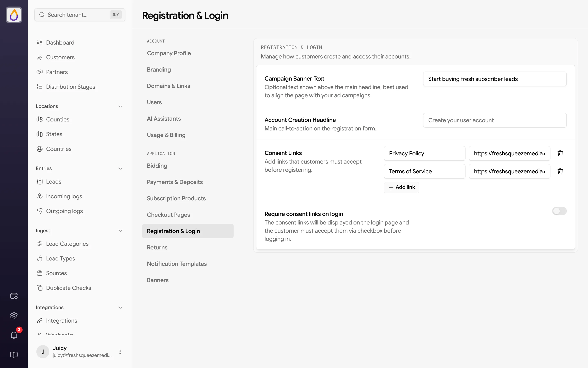Open the documentation book icon
Viewport: 588px width, 368px height.
point(14,355)
